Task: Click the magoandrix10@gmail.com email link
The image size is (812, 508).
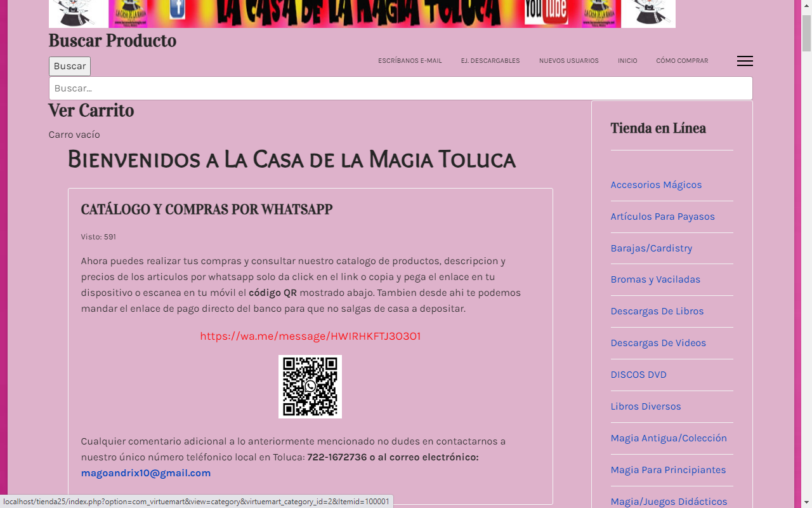Action: coord(146,473)
